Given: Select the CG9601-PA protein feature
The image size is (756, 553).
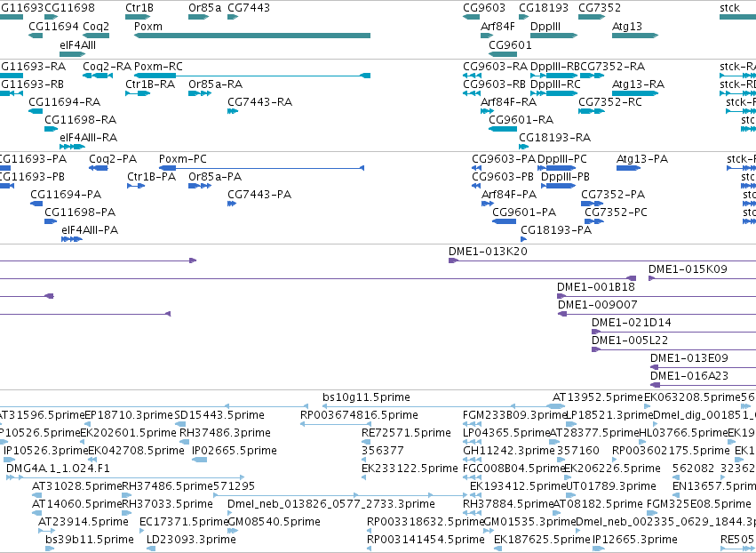Looking at the screenshot, I should click(505, 221).
